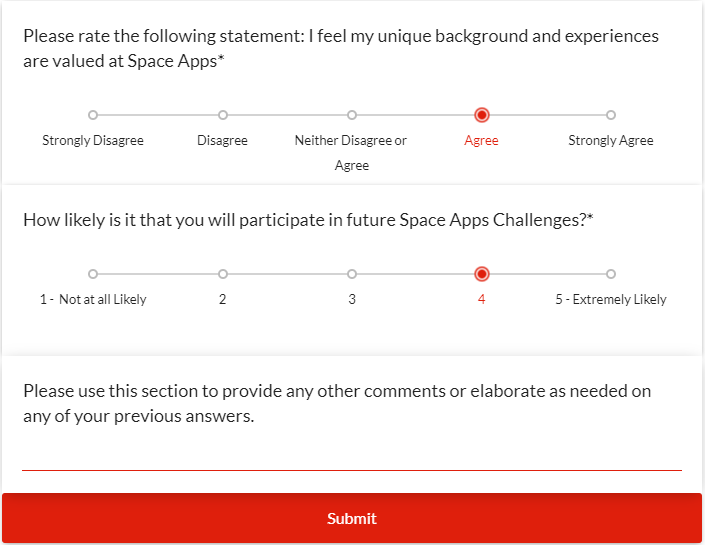
Task: Click the red Agree label text
Action: (x=481, y=141)
